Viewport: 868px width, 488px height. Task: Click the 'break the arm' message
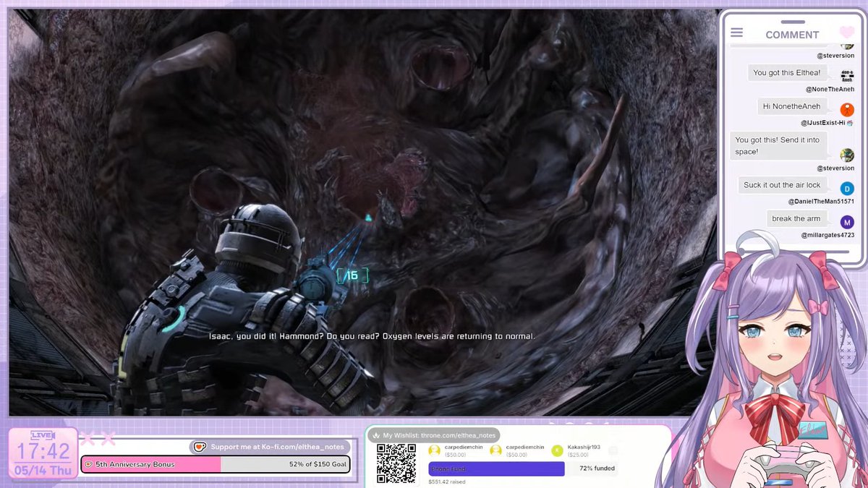pyautogui.click(x=796, y=218)
